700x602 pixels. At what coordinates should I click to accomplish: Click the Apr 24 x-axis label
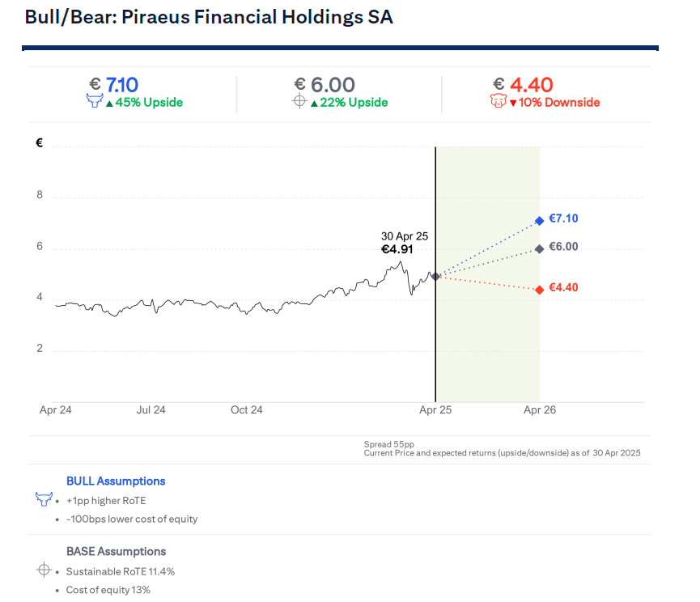click(56, 410)
